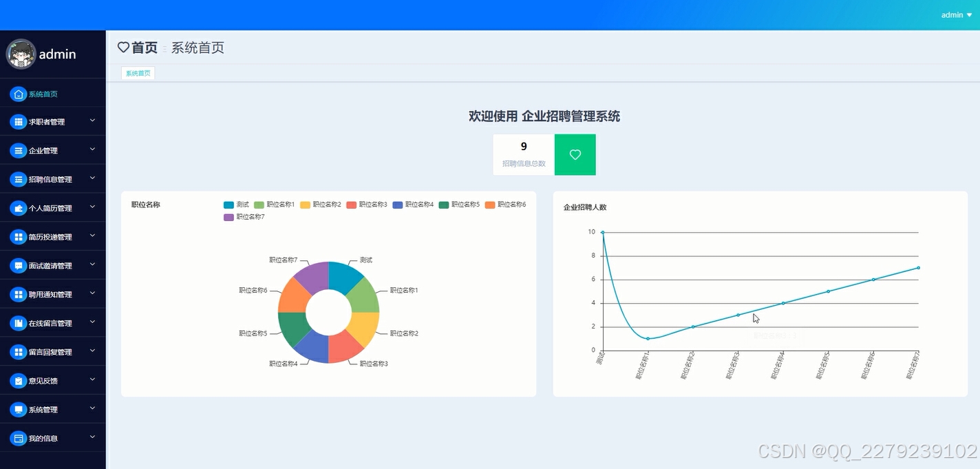Click the teal 测试 color swatch in legend
Viewport: 980px width, 469px height.
227,204
